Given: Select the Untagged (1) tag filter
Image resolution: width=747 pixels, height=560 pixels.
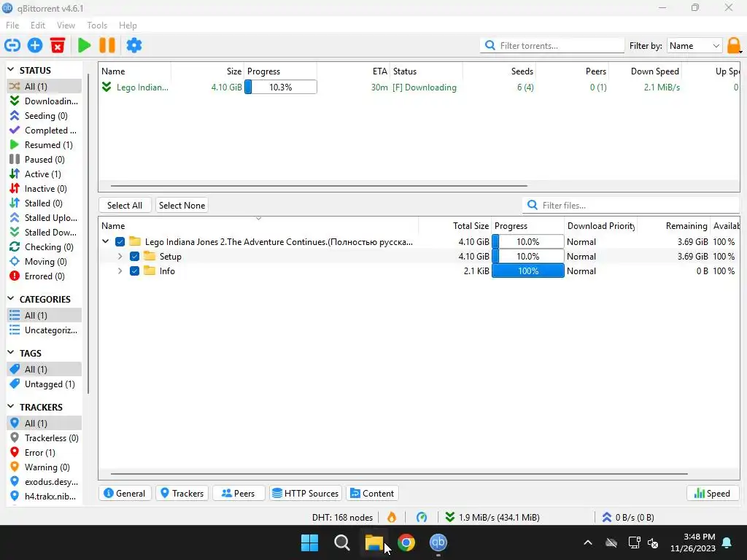Looking at the screenshot, I should coord(44,384).
